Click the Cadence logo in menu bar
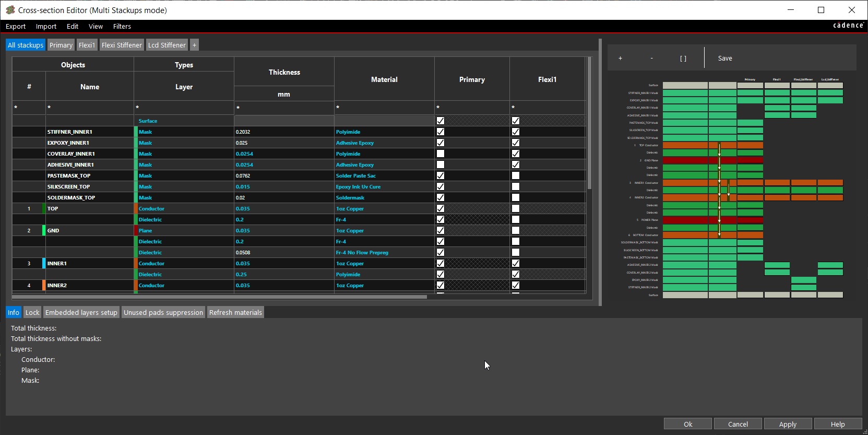The width and height of the screenshot is (868, 435). click(848, 26)
